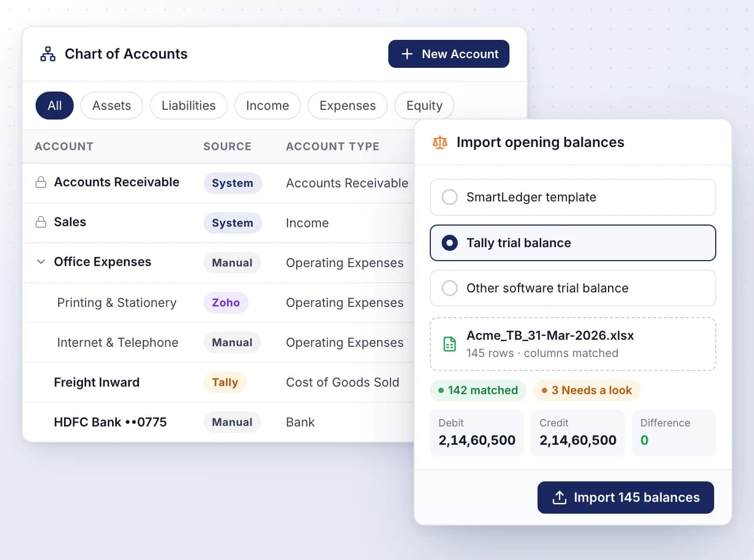Click the balance scale icon in import panel

pyautogui.click(x=440, y=142)
